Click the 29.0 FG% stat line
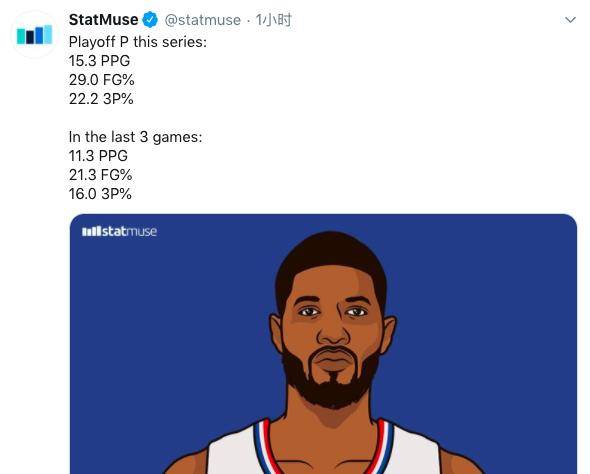This screenshot has width=590, height=474. [102, 80]
